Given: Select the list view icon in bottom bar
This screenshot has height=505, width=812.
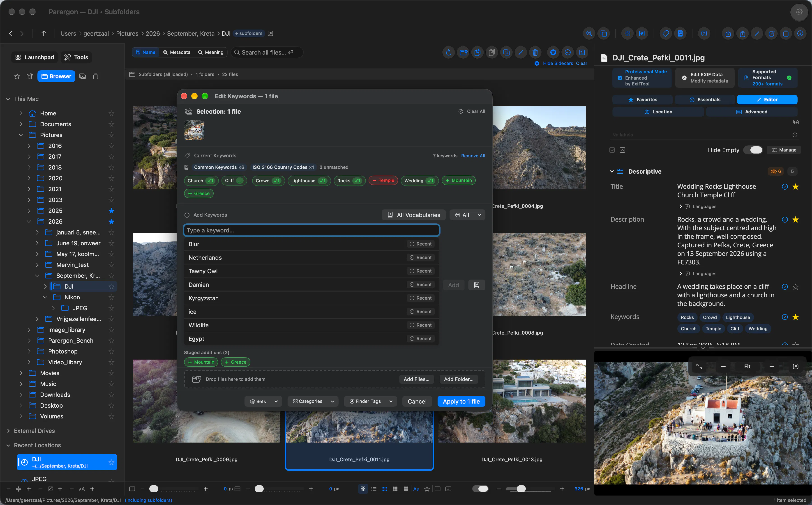Looking at the screenshot, I should pyautogui.click(x=374, y=489).
